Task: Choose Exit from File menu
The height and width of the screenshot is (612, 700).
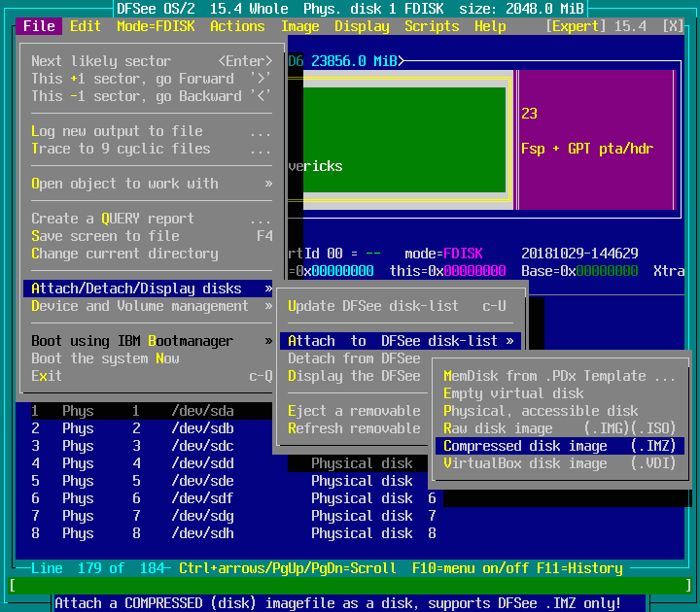Action: [x=47, y=376]
